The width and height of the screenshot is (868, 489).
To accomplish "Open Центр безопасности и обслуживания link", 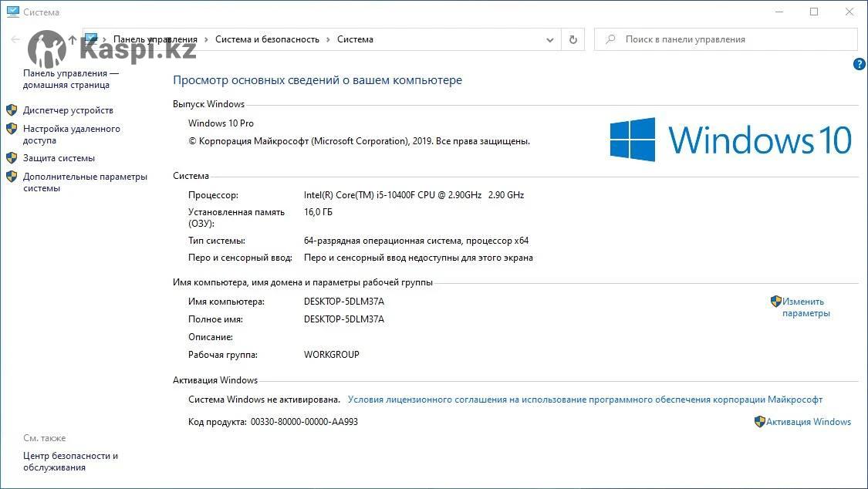I will (70, 461).
